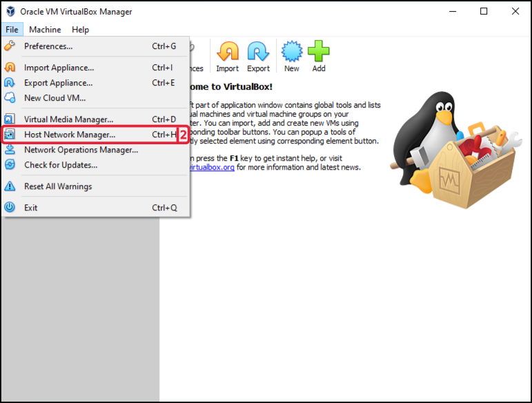Choose the Export Appliance... menu entry
The width and height of the screenshot is (532, 403).
[95, 83]
